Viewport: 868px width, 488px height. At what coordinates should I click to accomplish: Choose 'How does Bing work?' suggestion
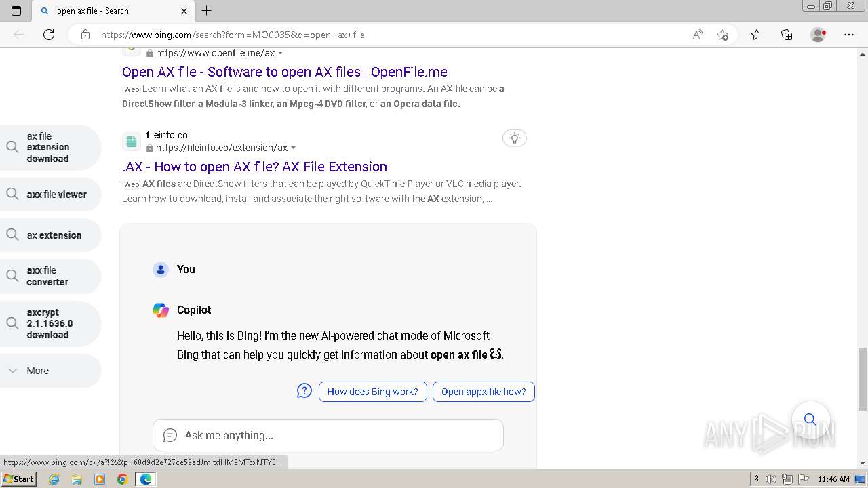(373, 392)
